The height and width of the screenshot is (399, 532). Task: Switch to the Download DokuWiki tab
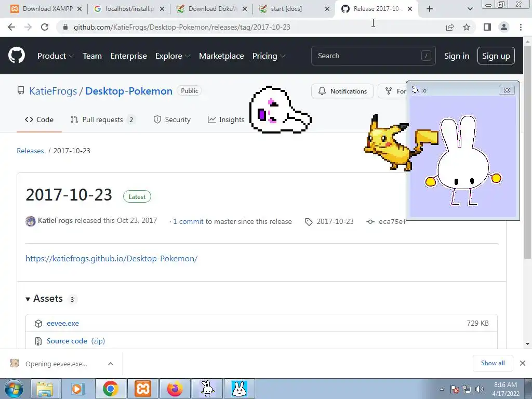[x=212, y=9]
